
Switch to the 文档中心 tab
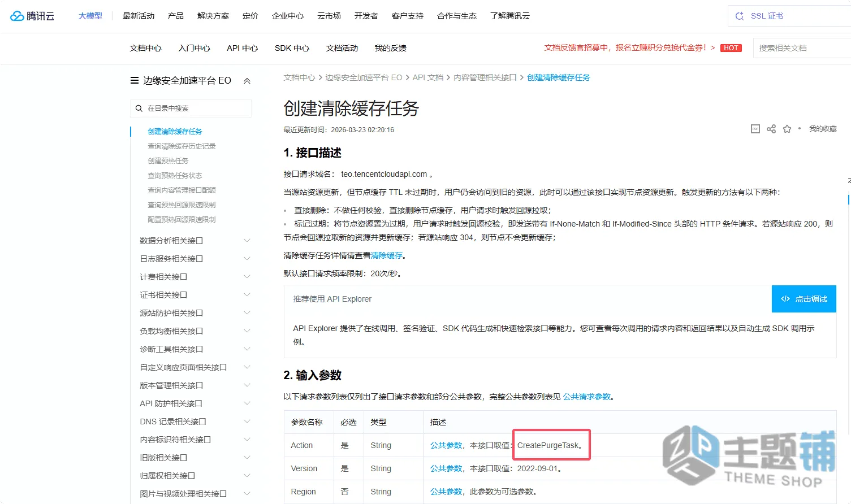145,48
